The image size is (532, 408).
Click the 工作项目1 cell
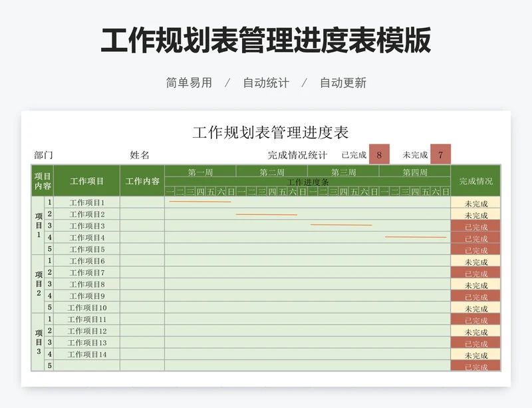coord(87,203)
